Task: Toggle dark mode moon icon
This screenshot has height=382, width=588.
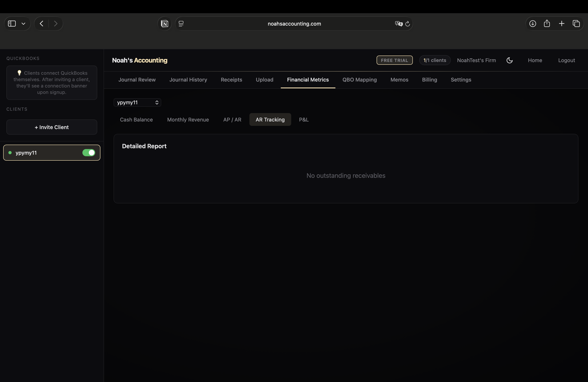Action: (x=509, y=60)
